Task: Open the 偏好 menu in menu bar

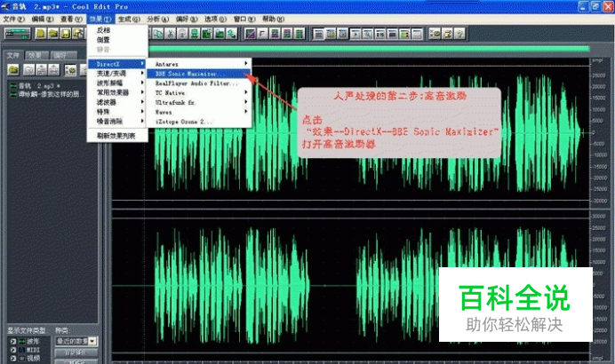Action: point(187,19)
